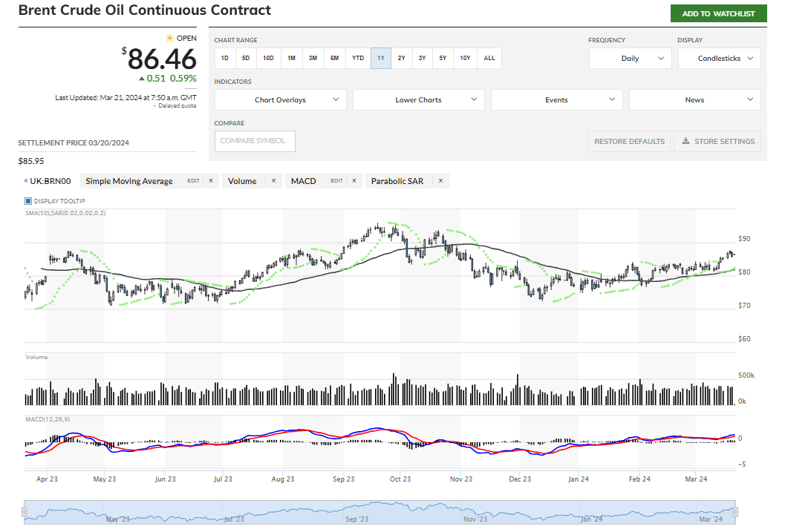Click the settlement price $85.95

coord(31,161)
